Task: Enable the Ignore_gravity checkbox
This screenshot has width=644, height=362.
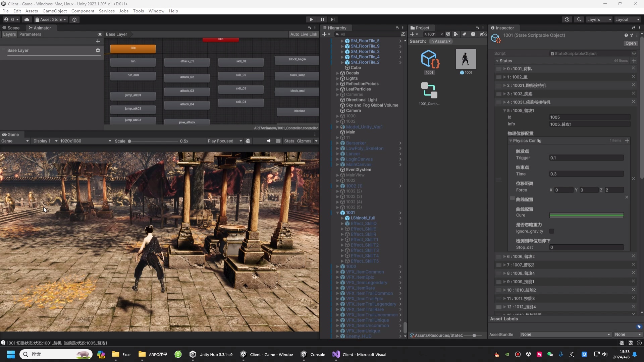Action: [552, 231]
